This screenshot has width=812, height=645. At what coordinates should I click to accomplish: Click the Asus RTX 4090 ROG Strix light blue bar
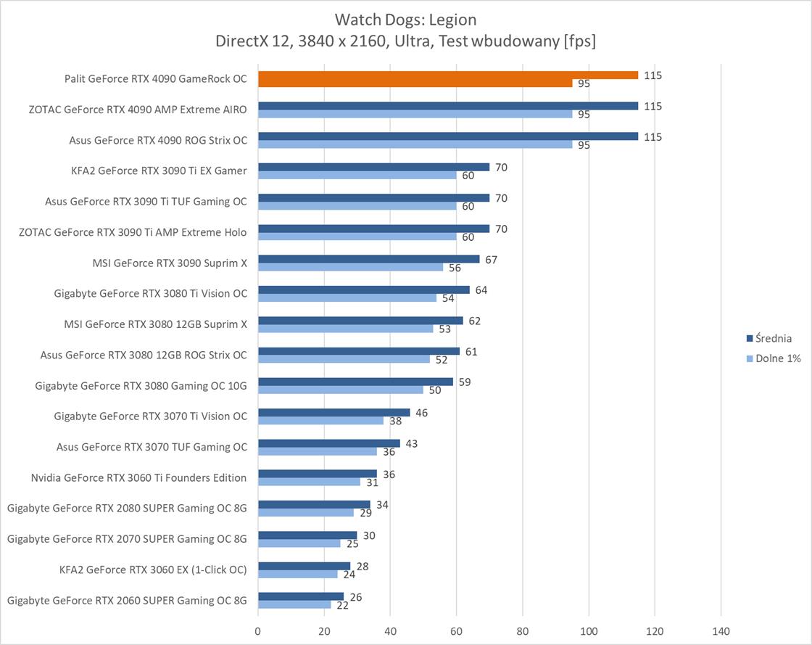click(415, 144)
